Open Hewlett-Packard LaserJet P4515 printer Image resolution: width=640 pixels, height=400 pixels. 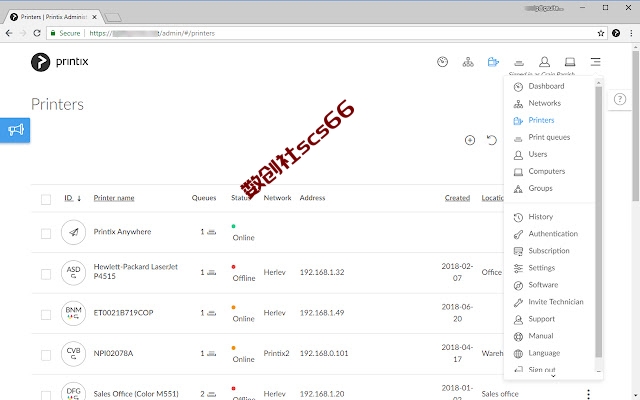tap(136, 271)
